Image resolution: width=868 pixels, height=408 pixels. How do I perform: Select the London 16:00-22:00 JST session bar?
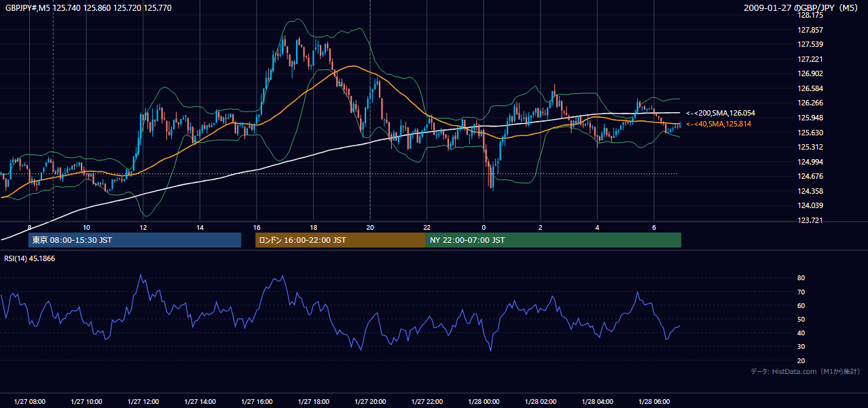pos(340,240)
